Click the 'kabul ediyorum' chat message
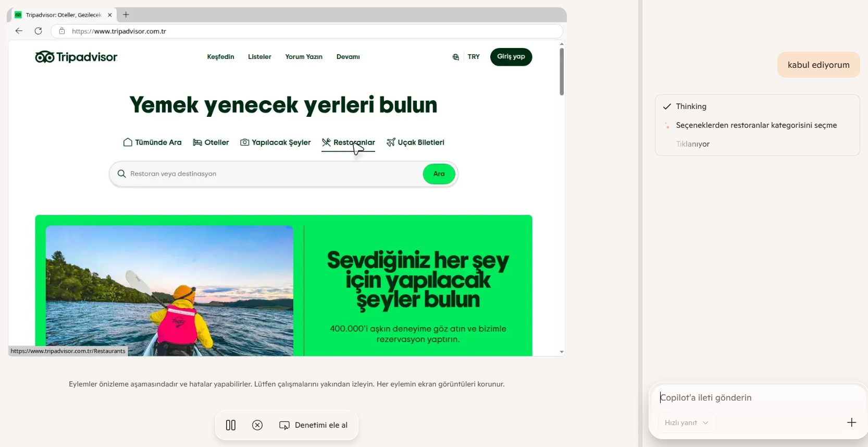 pyautogui.click(x=819, y=65)
